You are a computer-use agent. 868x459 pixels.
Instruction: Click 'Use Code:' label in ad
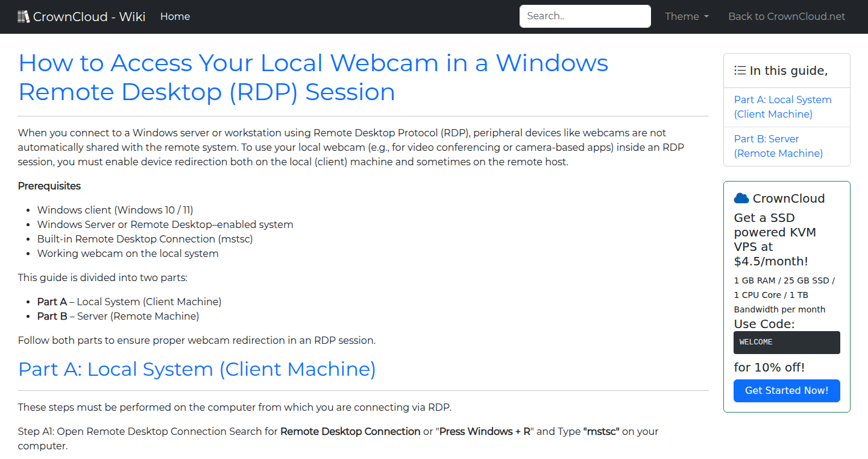click(764, 324)
